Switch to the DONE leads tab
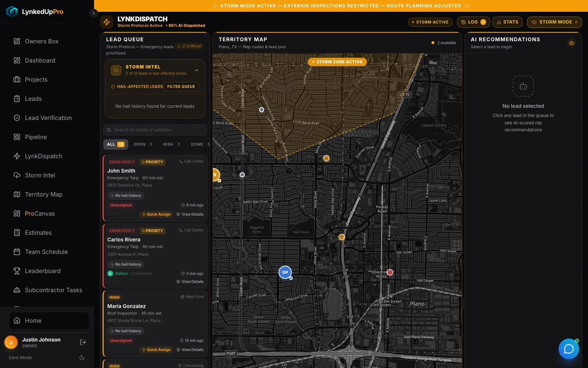 click(200, 144)
